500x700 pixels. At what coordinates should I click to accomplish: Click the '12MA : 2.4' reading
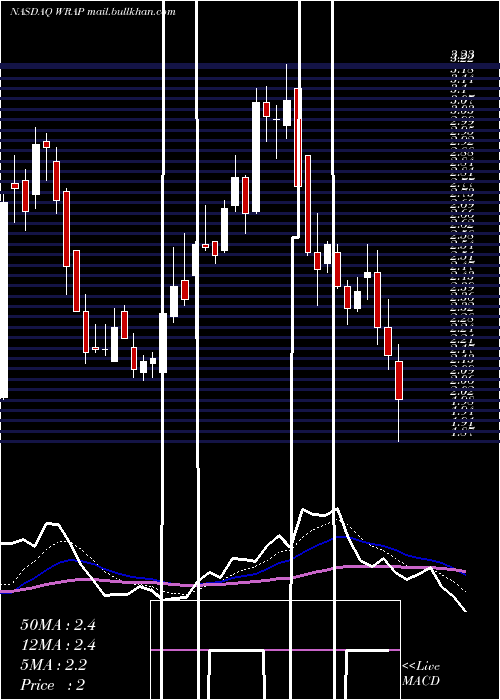[58, 645]
